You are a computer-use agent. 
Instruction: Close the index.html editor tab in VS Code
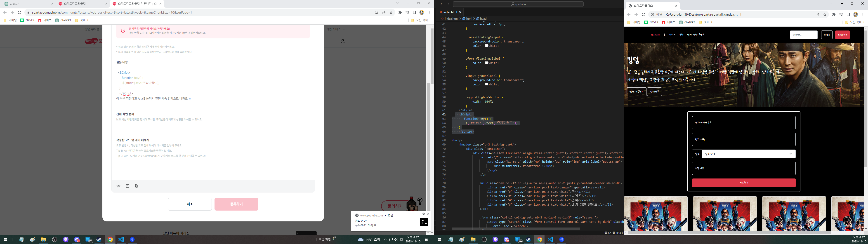click(460, 12)
